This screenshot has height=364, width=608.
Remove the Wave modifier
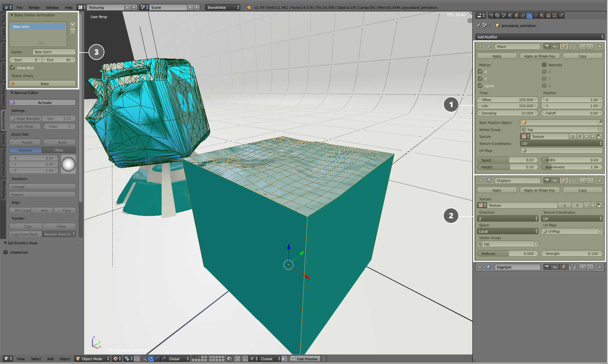click(599, 46)
